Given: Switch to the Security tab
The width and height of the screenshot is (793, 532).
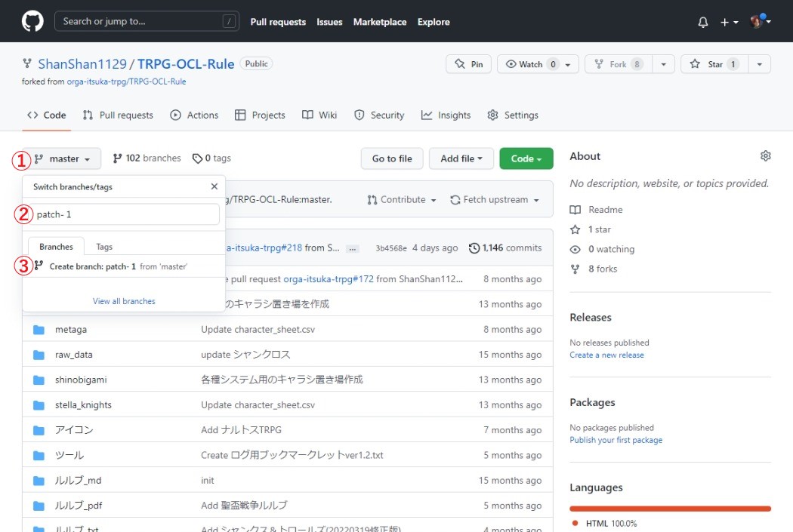Looking at the screenshot, I should 379,115.
